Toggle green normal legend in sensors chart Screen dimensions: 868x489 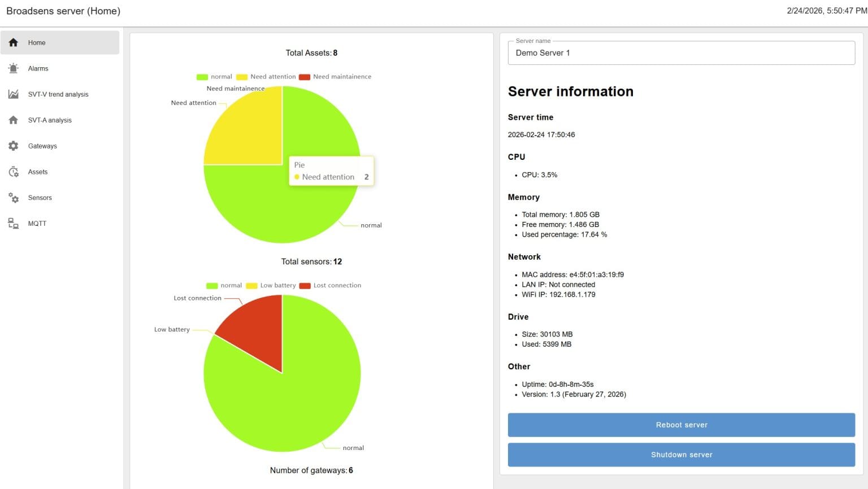(212, 286)
